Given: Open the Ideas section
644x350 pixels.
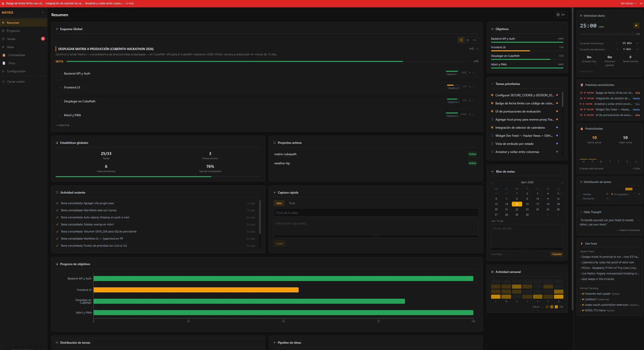Looking at the screenshot, I should click(10, 47).
